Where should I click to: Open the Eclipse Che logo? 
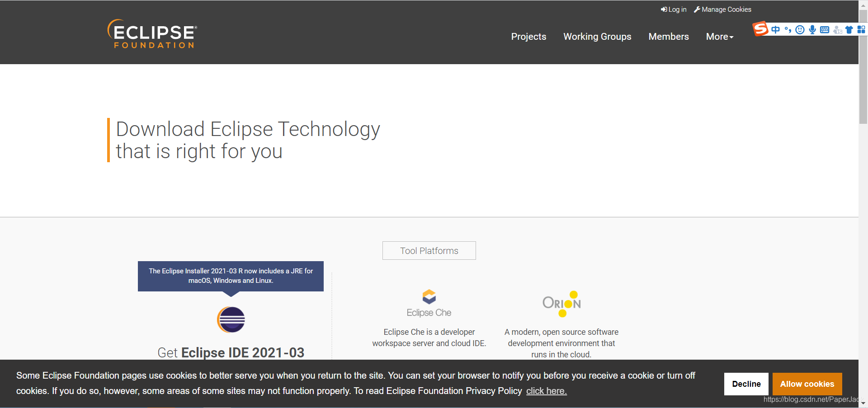[429, 303]
